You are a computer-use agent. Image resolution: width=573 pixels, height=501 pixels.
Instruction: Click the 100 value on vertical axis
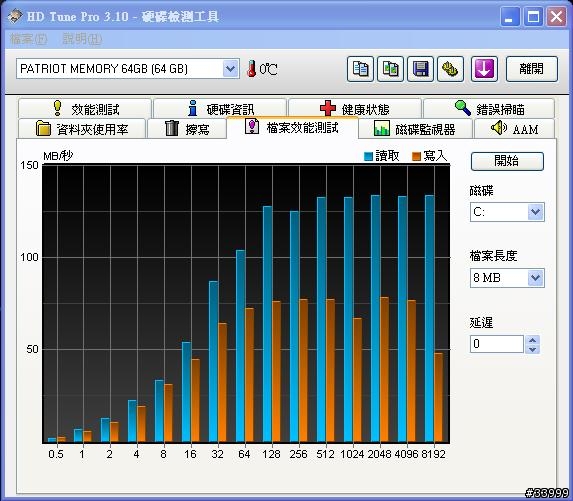(x=29, y=257)
